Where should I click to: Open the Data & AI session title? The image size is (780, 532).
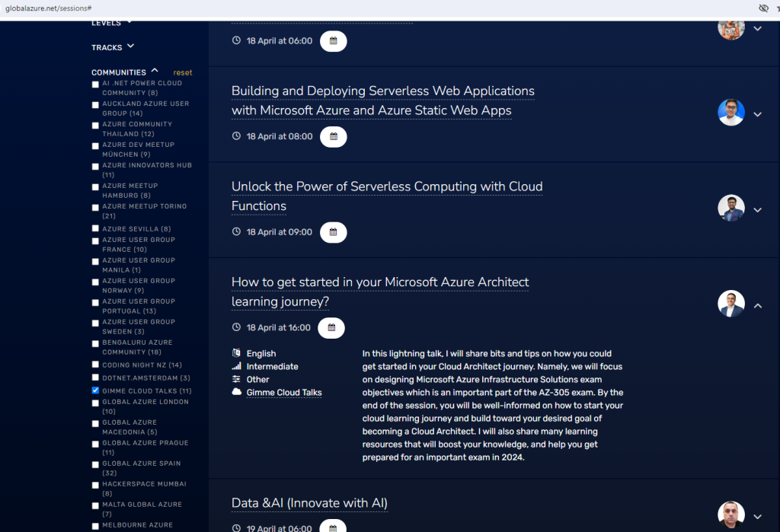click(309, 503)
